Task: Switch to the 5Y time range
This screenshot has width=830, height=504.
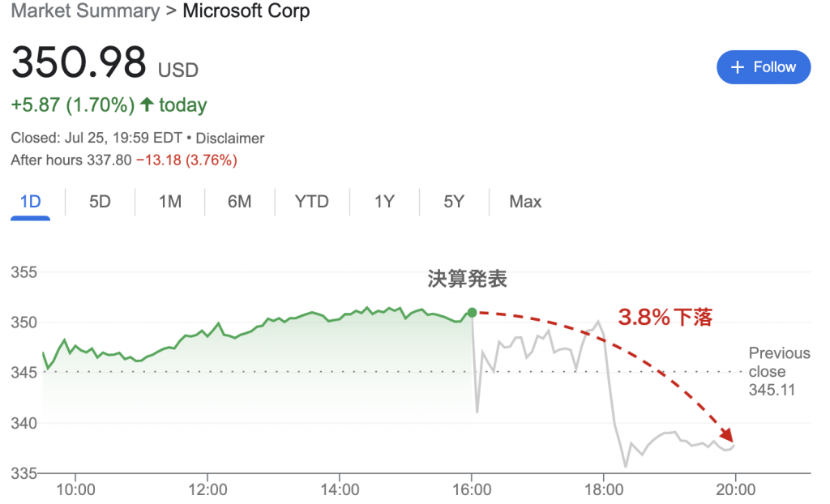Action: click(454, 202)
